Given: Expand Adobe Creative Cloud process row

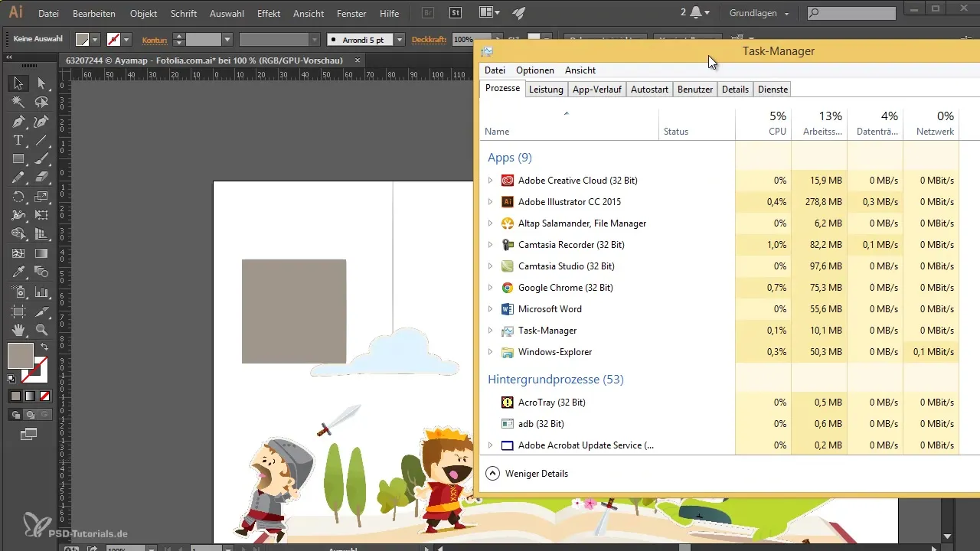Looking at the screenshot, I should [491, 181].
